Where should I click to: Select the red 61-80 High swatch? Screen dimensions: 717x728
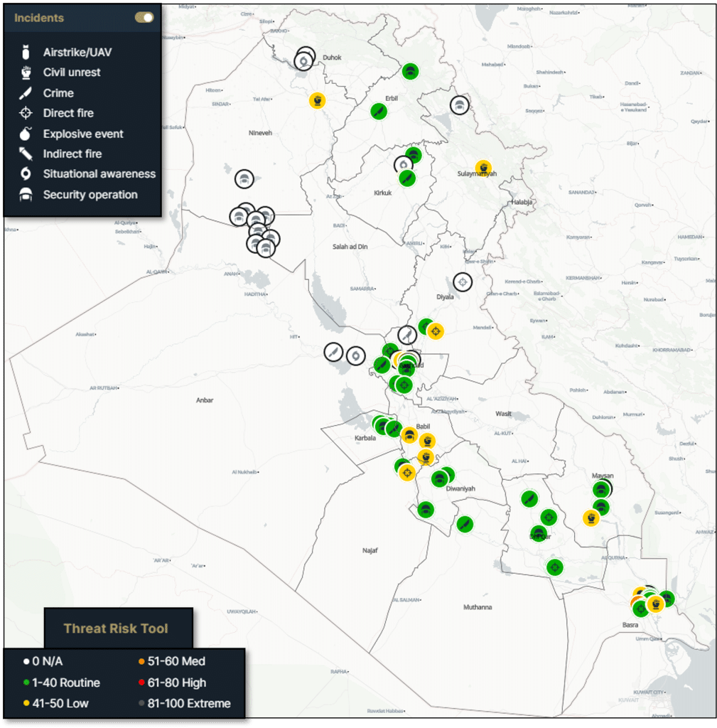pyautogui.click(x=142, y=683)
